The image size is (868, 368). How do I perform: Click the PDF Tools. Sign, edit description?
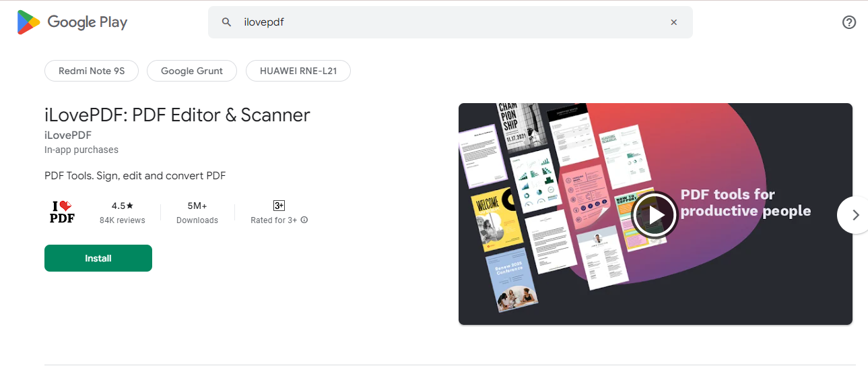point(135,176)
